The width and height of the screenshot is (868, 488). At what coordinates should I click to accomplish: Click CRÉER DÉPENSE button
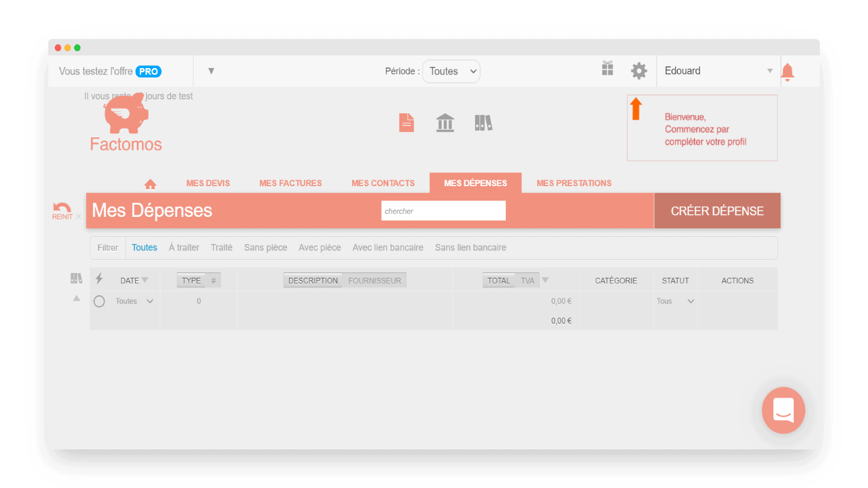(717, 211)
